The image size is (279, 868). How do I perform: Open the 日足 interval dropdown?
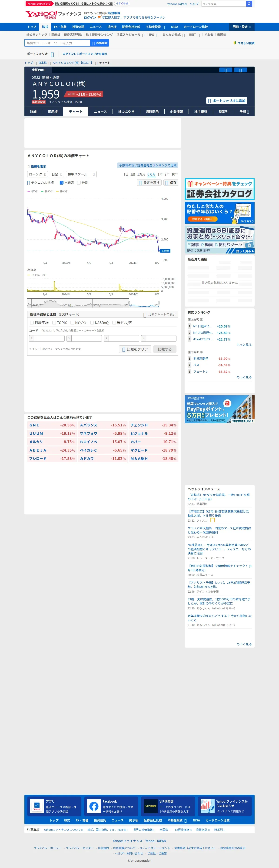57,174
